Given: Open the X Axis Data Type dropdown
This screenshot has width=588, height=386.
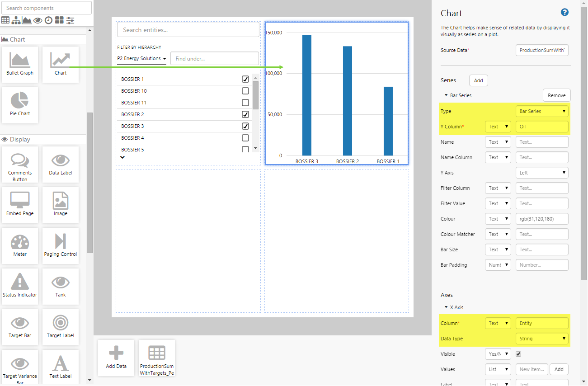Looking at the screenshot, I should 542,339.
